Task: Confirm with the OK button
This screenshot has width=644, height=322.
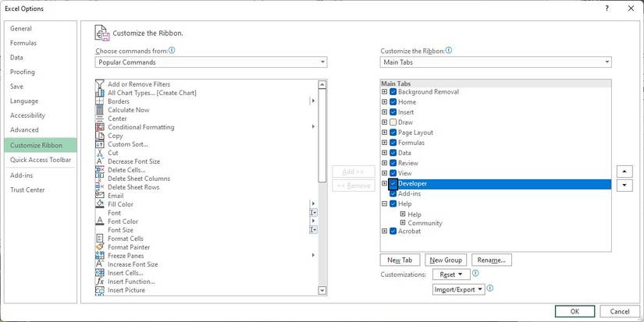Action: pos(575,311)
